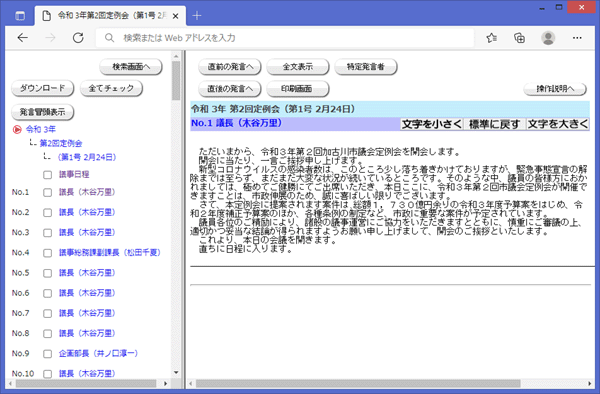
Task: Check the No.9 企画部長 checkbox
Action: pyautogui.click(x=47, y=354)
